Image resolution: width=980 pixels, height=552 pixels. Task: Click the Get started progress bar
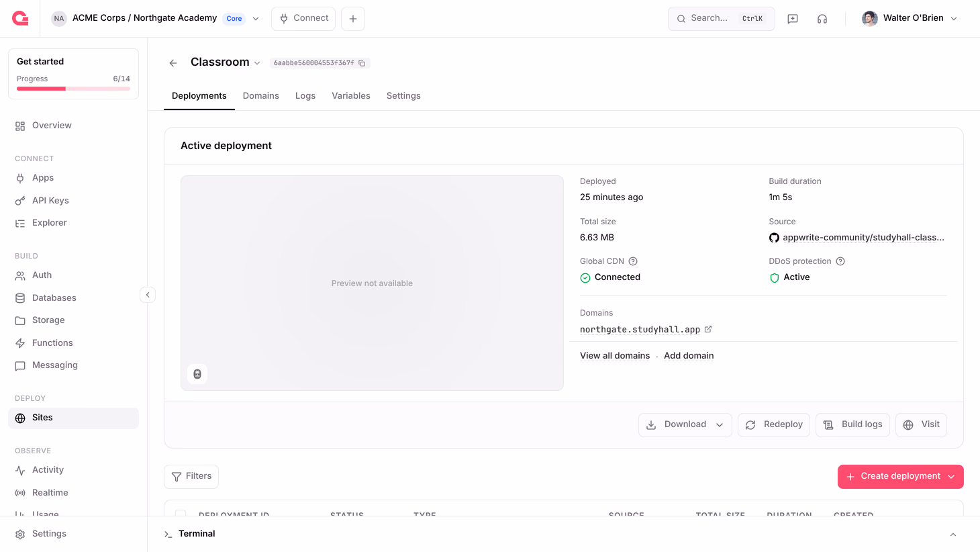(73, 89)
